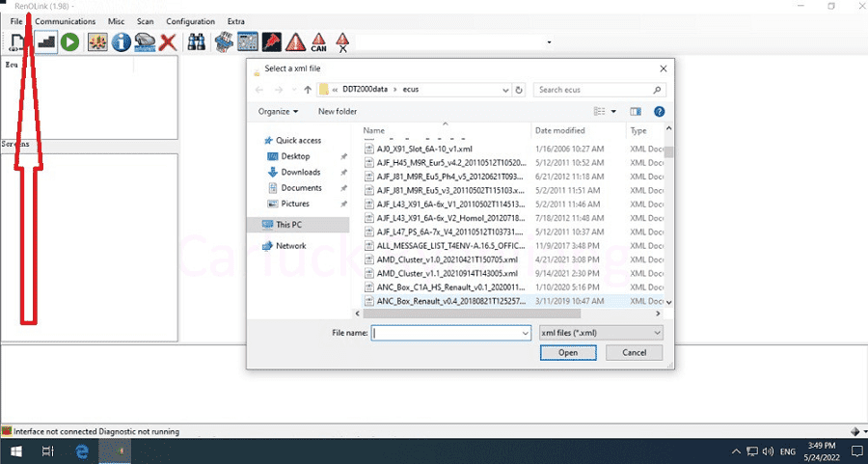Open the toolbar combo box dropdown arrow

549,42
